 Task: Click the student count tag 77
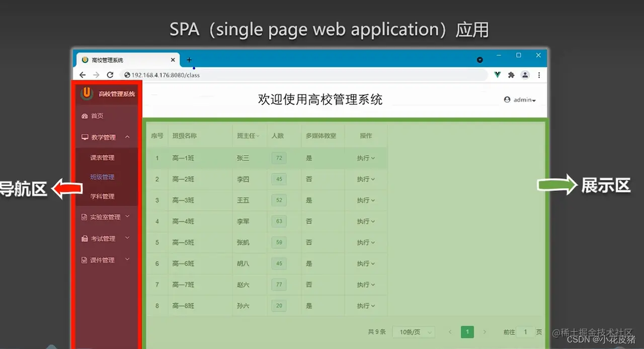(279, 285)
